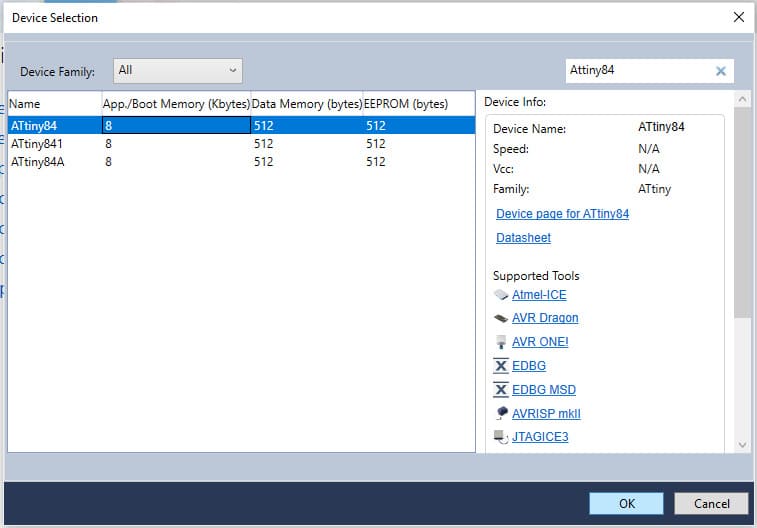This screenshot has width=757, height=528.
Task: Click the EDBG MSD tool icon
Action: 501,389
